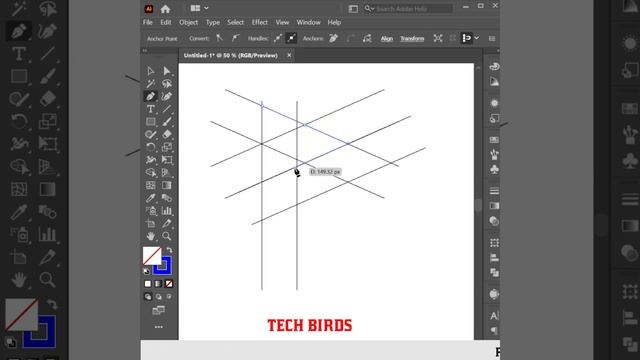Show handles for multiple selected anchors

click(x=278, y=38)
